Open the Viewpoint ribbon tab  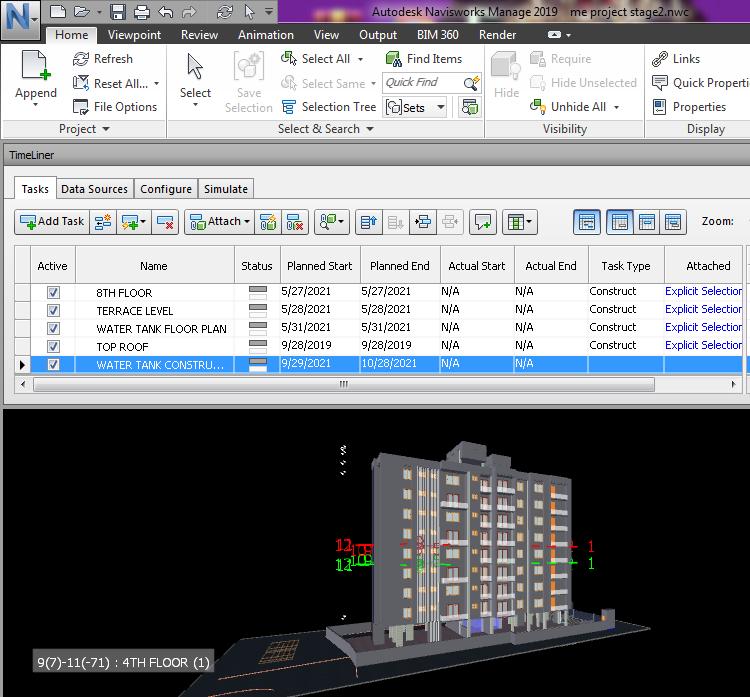click(x=134, y=35)
